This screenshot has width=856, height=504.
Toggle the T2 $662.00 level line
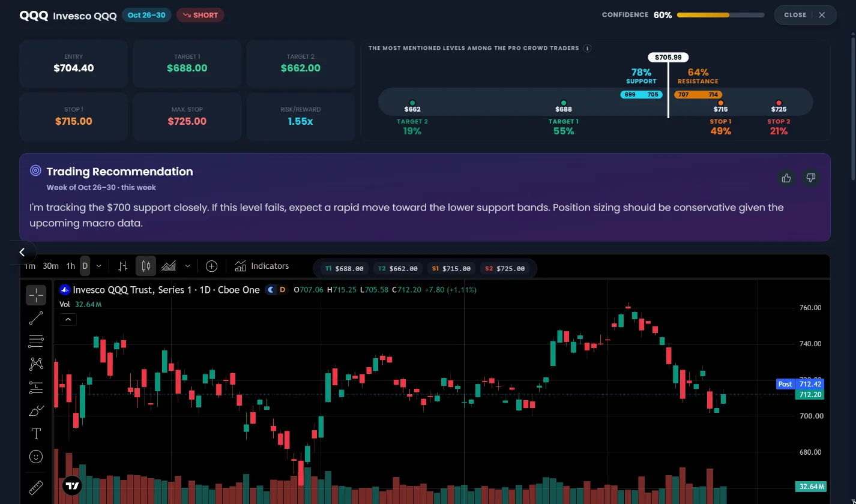(x=397, y=269)
